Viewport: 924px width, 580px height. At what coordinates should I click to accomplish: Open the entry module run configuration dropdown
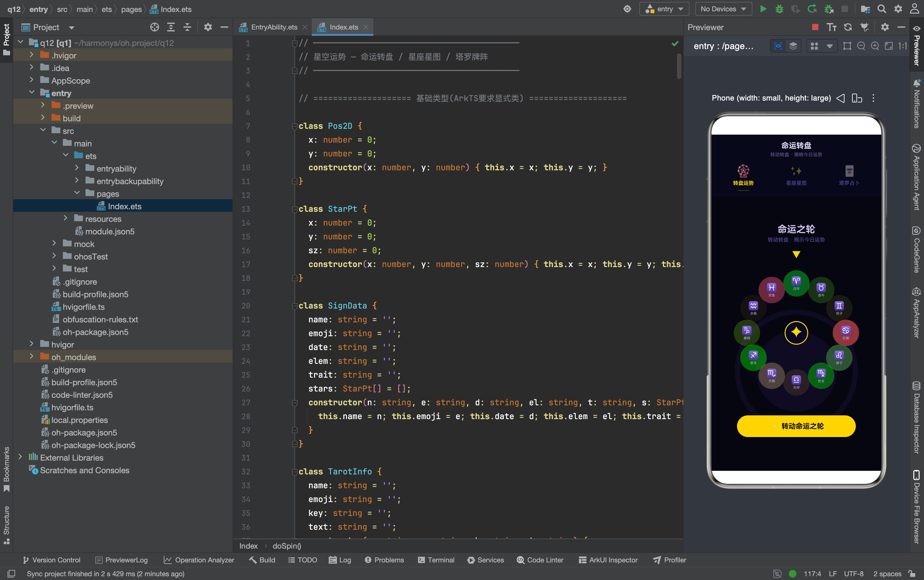664,9
